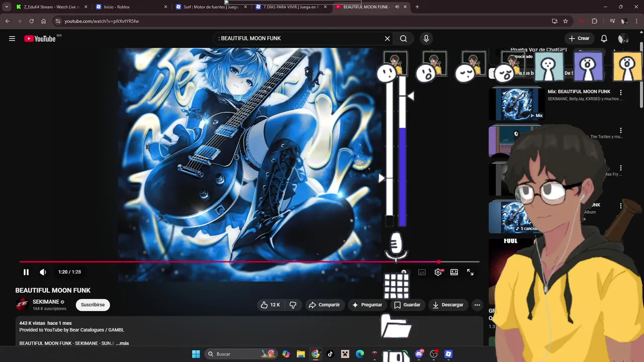Select the purple avatar state thumbnail
Image resolution: width=644 pixels, height=362 pixels.
pyautogui.click(x=588, y=66)
